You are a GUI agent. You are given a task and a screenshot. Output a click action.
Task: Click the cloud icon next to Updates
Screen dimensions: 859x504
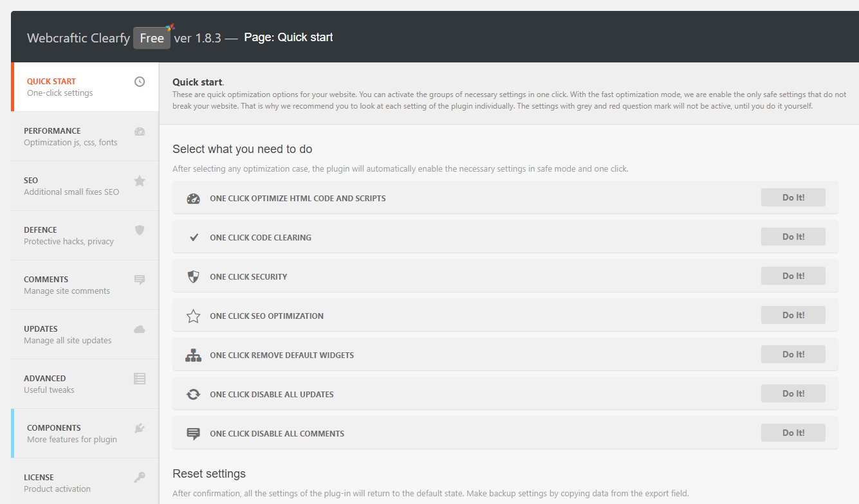coord(139,329)
